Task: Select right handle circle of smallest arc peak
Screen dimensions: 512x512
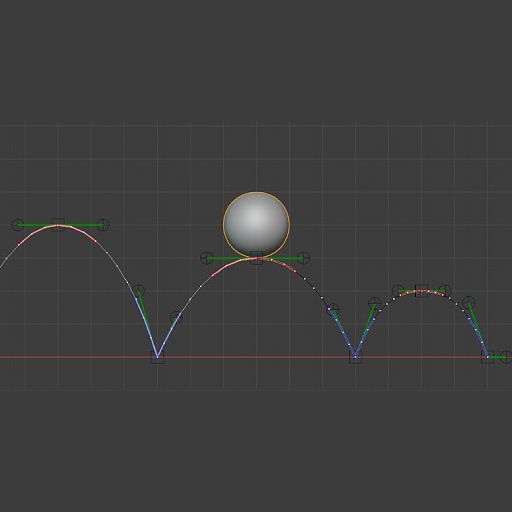Action: click(445, 291)
